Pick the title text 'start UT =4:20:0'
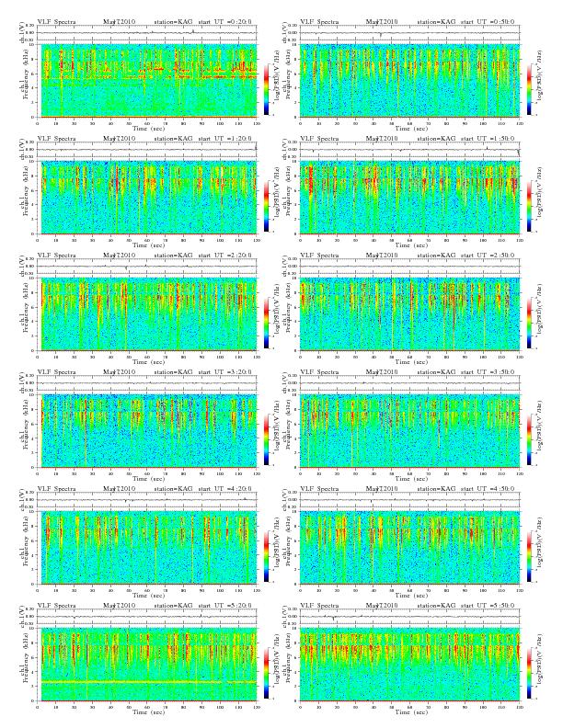This screenshot has height=728, width=563. tap(224, 488)
